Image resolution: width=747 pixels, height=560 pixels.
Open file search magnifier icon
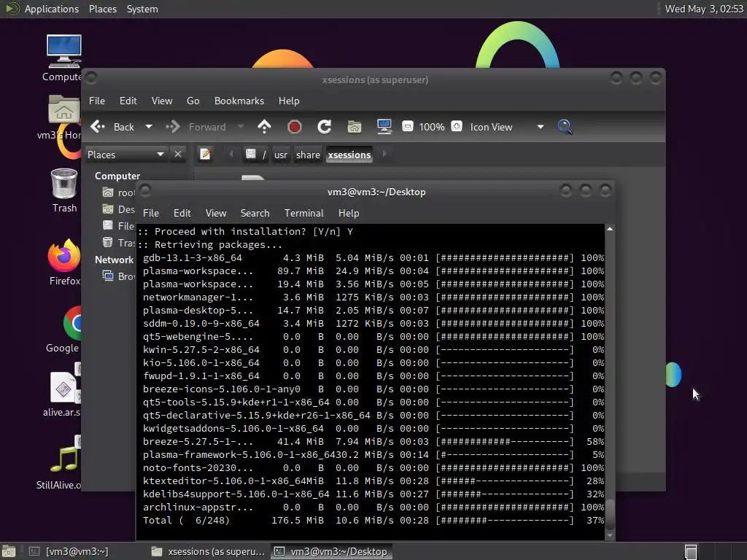coord(565,127)
